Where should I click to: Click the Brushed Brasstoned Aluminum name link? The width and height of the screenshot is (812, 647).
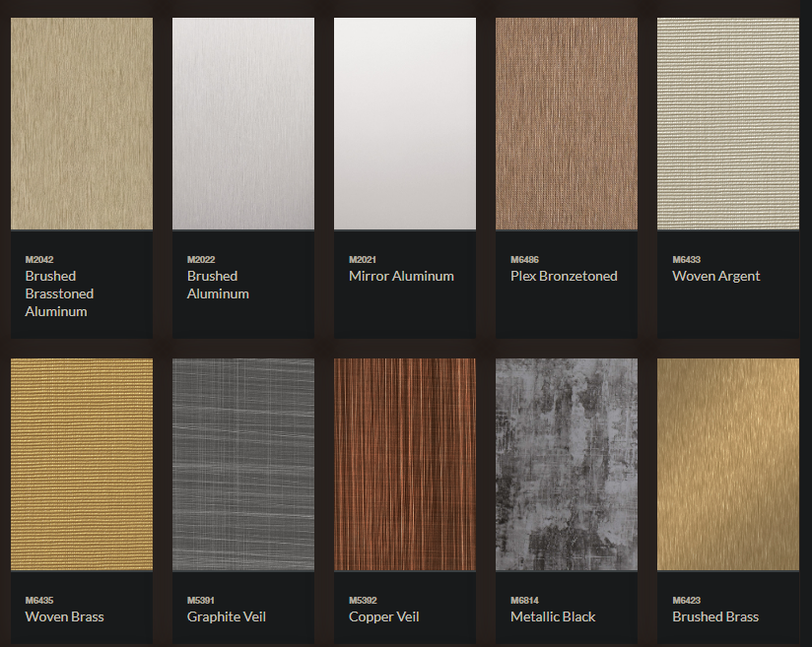59,293
